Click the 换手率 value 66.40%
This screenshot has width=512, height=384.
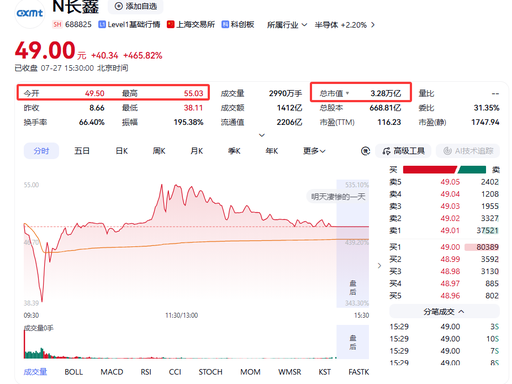92,122
